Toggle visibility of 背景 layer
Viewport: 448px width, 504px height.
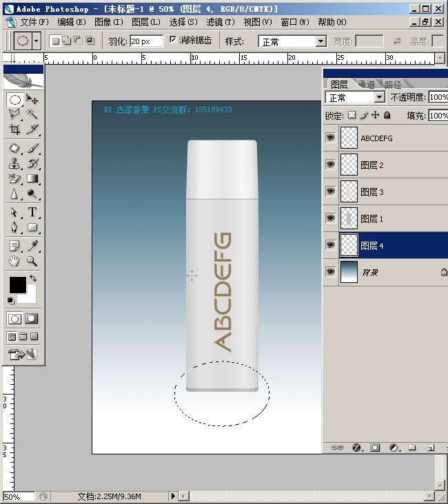[330, 273]
